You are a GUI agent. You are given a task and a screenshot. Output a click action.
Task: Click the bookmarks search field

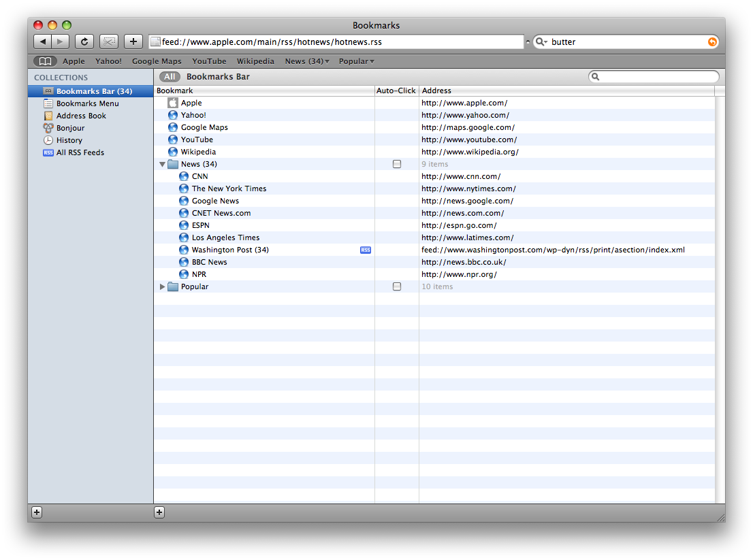click(654, 77)
